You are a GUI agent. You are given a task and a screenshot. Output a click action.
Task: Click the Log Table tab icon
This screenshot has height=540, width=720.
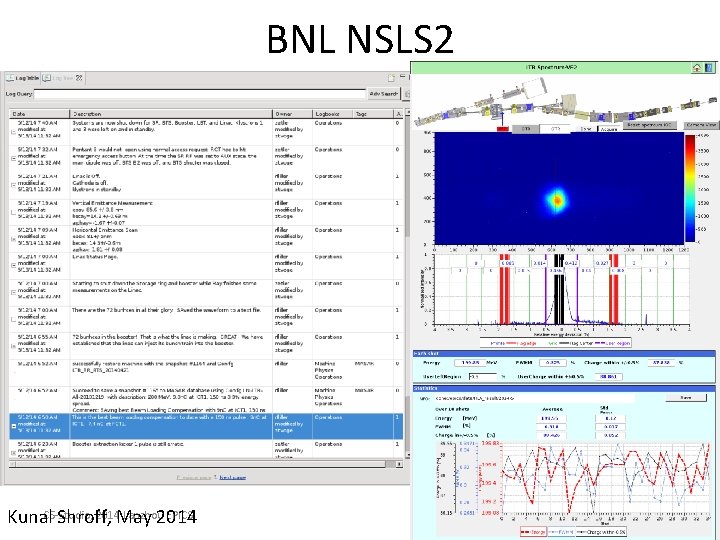click(x=10, y=78)
